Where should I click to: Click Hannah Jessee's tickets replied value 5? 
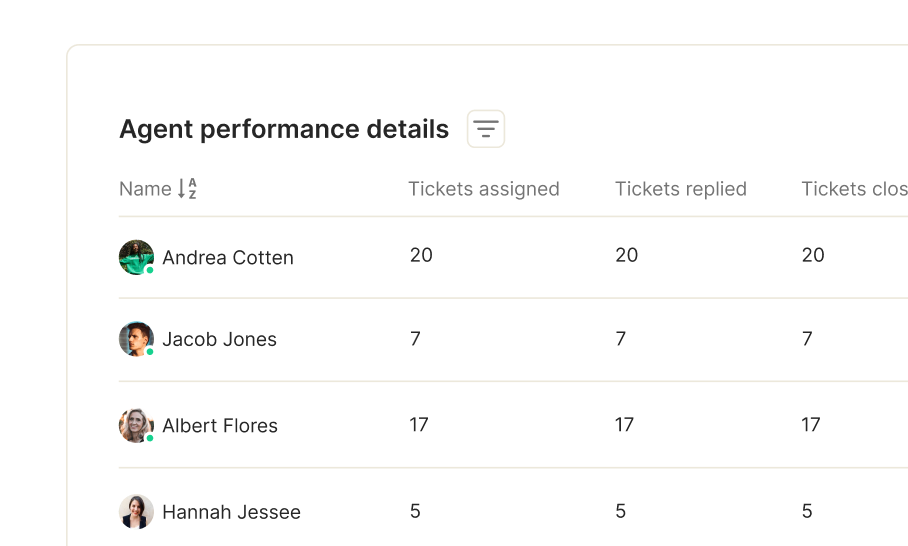620,511
